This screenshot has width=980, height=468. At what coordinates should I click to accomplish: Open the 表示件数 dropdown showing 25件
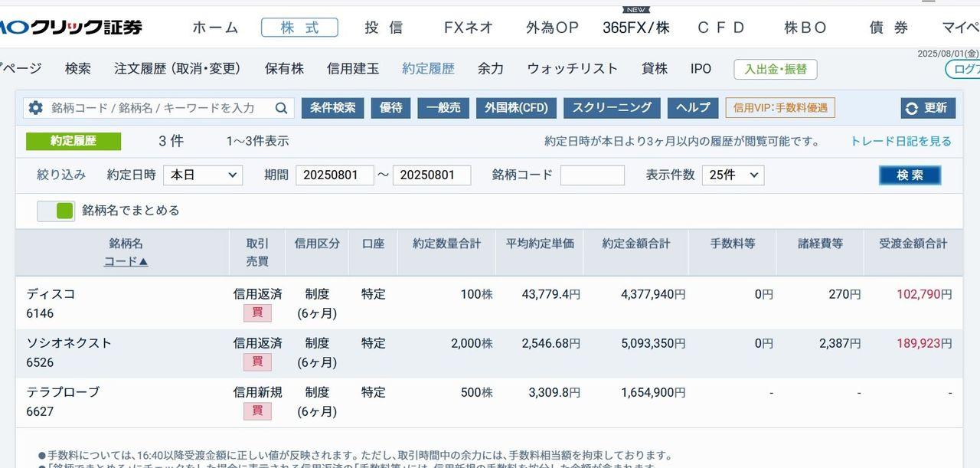pos(732,175)
